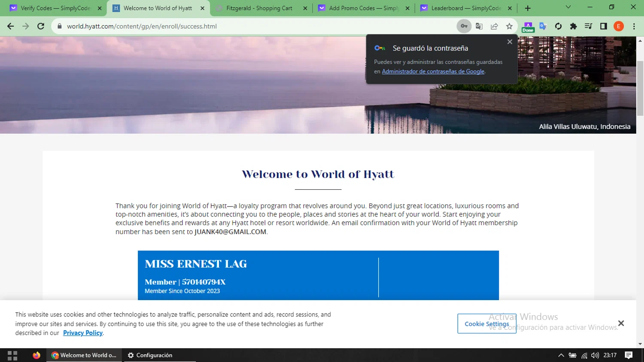Screen dimensions: 644x362
Task: Click the member number 570140794X
Action: tap(204, 282)
